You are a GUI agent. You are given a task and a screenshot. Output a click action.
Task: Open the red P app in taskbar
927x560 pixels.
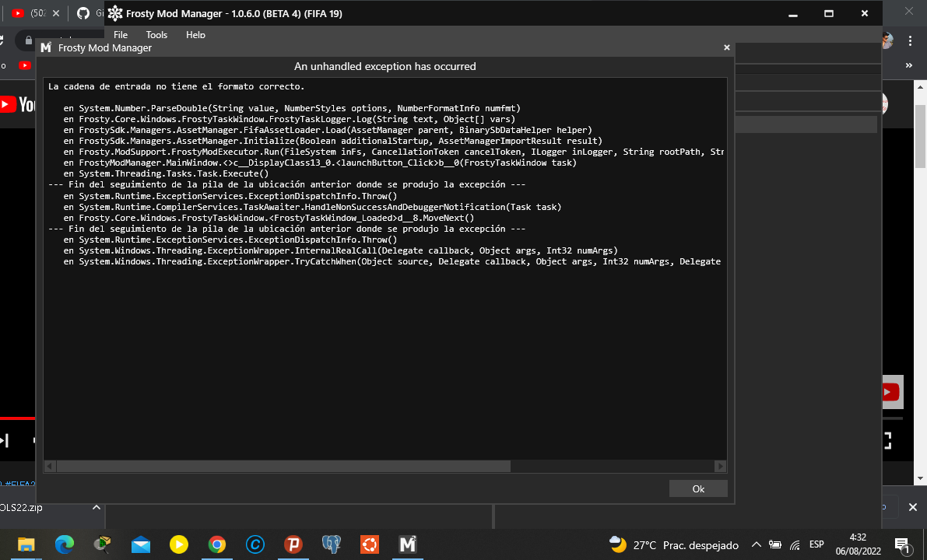pyautogui.click(x=293, y=544)
